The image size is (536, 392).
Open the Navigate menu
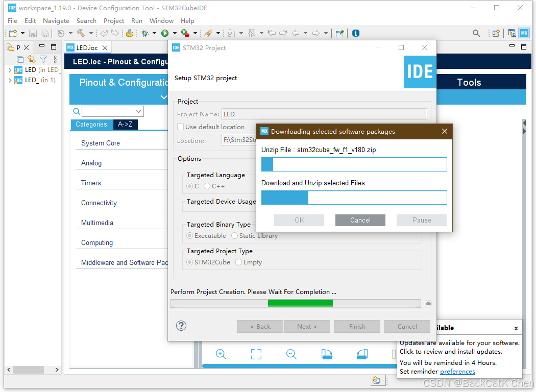point(56,21)
